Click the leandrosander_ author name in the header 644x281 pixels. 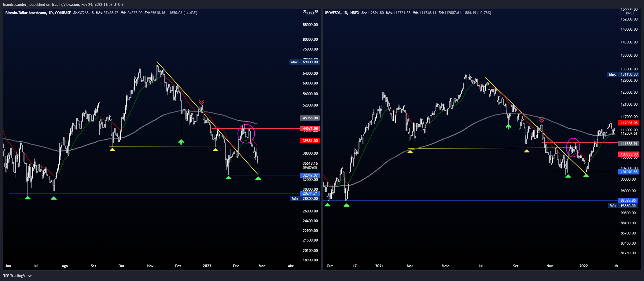point(15,4)
